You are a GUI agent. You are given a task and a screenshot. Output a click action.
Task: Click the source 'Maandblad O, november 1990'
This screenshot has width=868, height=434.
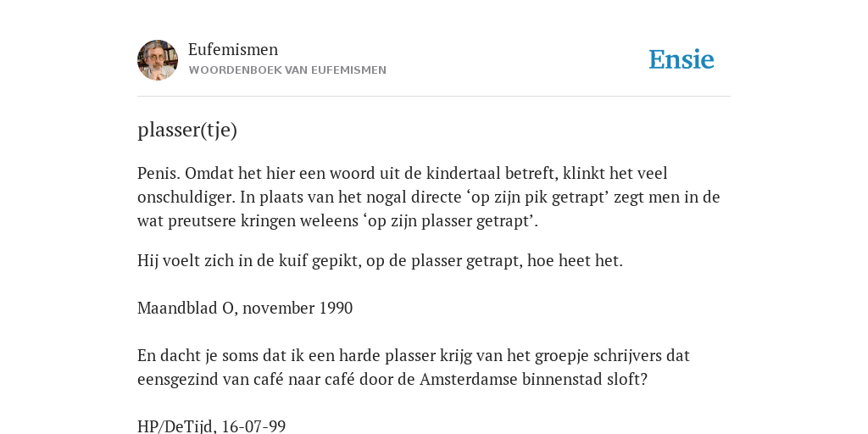(245, 308)
